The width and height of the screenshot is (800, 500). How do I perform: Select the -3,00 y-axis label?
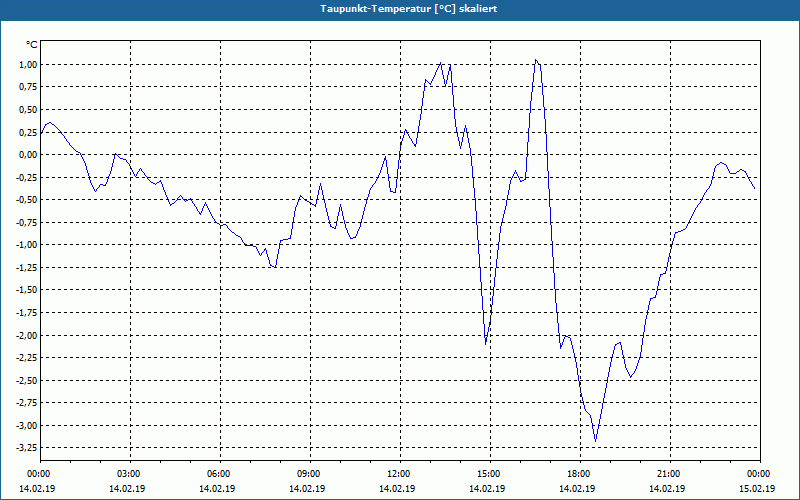click(x=27, y=426)
